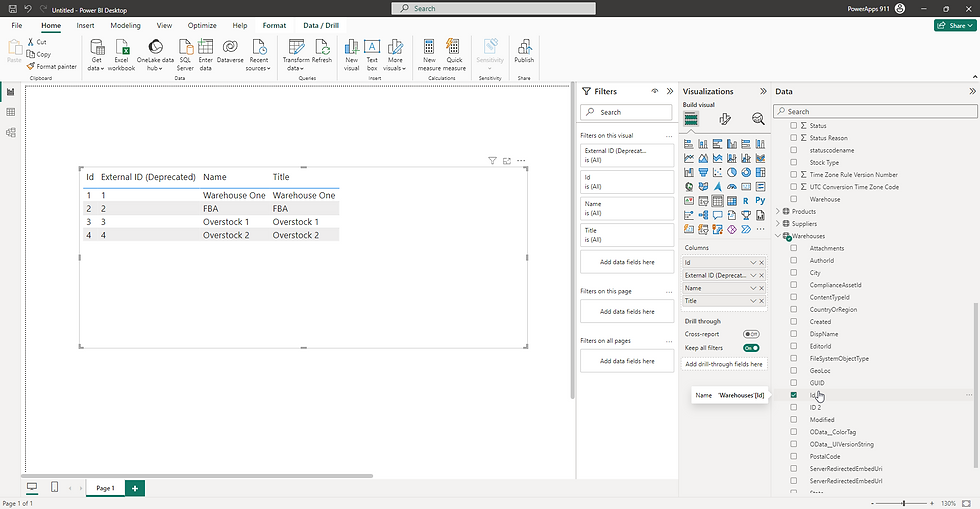Remove Title field from Columns
This screenshot has height=509, width=980.
tap(762, 301)
